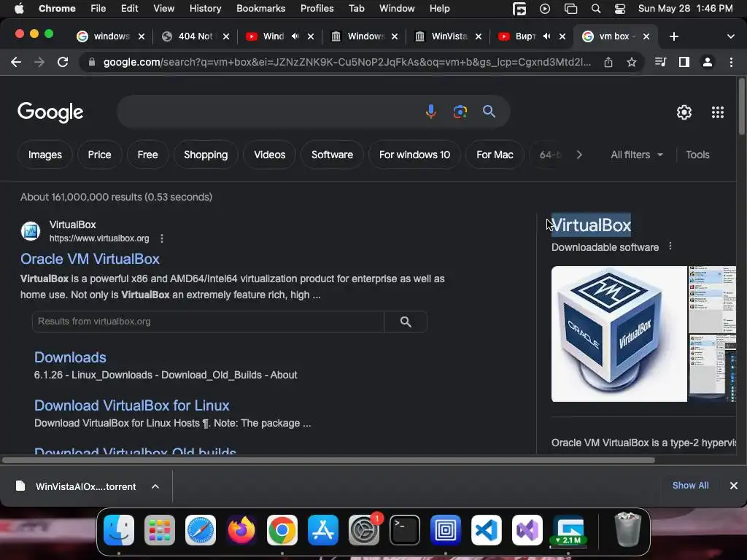Filter results by Images
The width and height of the screenshot is (747, 560).
44,155
